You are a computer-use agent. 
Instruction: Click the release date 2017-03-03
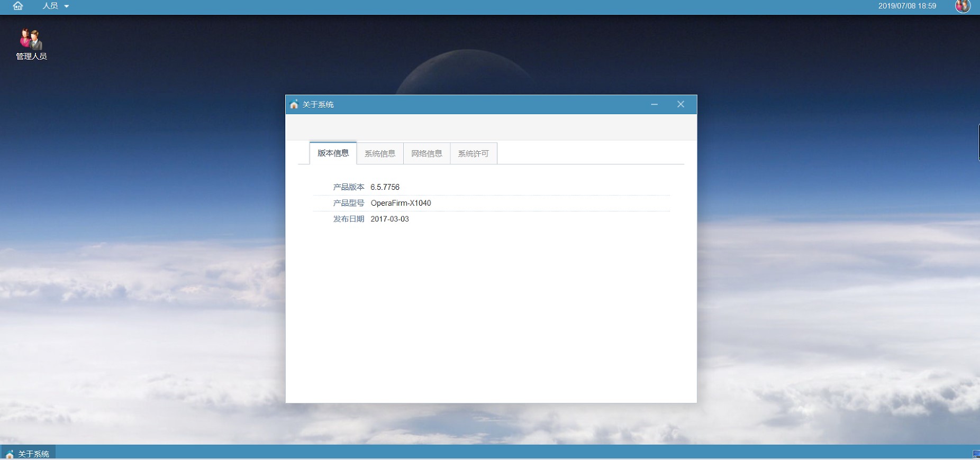click(389, 219)
